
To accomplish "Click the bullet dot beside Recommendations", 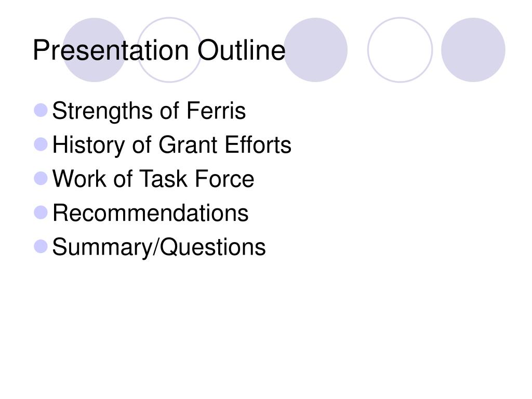I will tap(41, 212).
